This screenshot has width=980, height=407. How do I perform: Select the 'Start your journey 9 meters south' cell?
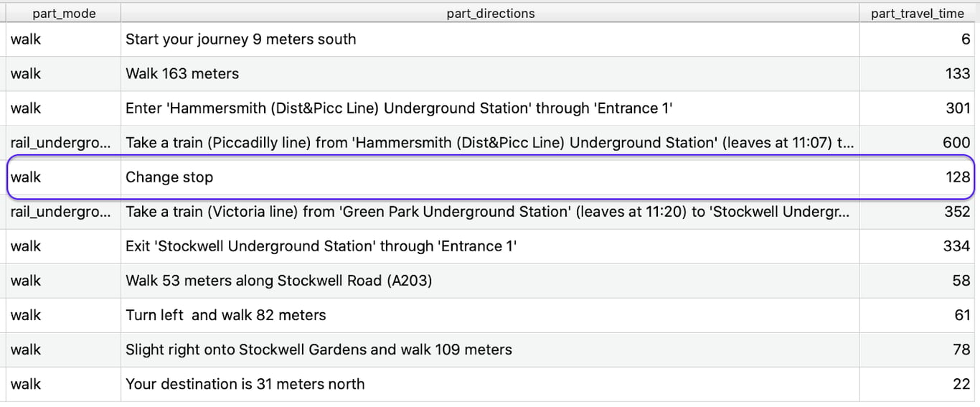click(240, 39)
